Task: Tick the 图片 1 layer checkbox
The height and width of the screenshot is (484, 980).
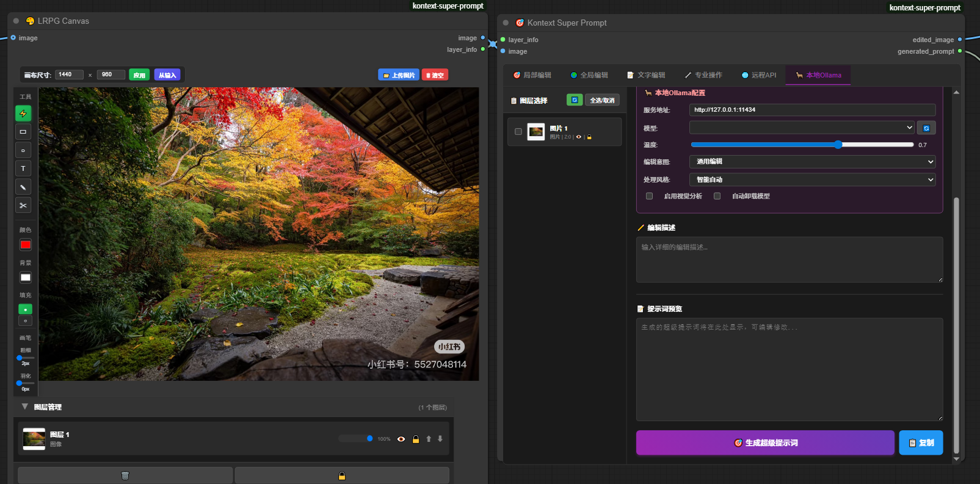Action: pos(518,132)
